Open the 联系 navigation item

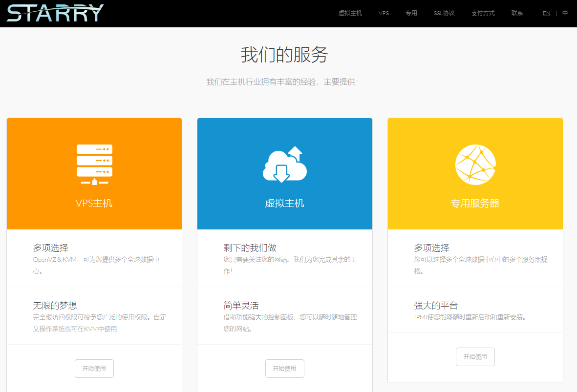coord(517,13)
